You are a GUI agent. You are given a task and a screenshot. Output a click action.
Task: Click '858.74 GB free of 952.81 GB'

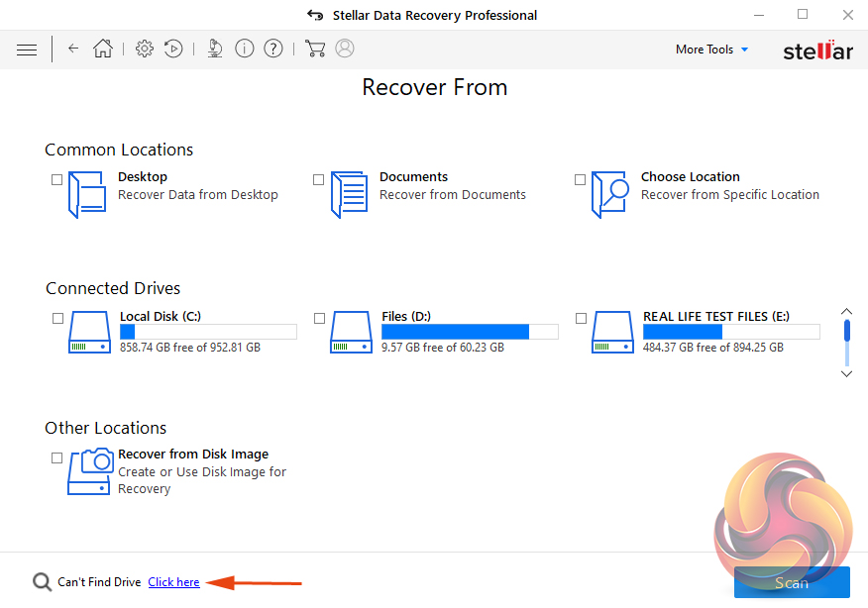(190, 348)
